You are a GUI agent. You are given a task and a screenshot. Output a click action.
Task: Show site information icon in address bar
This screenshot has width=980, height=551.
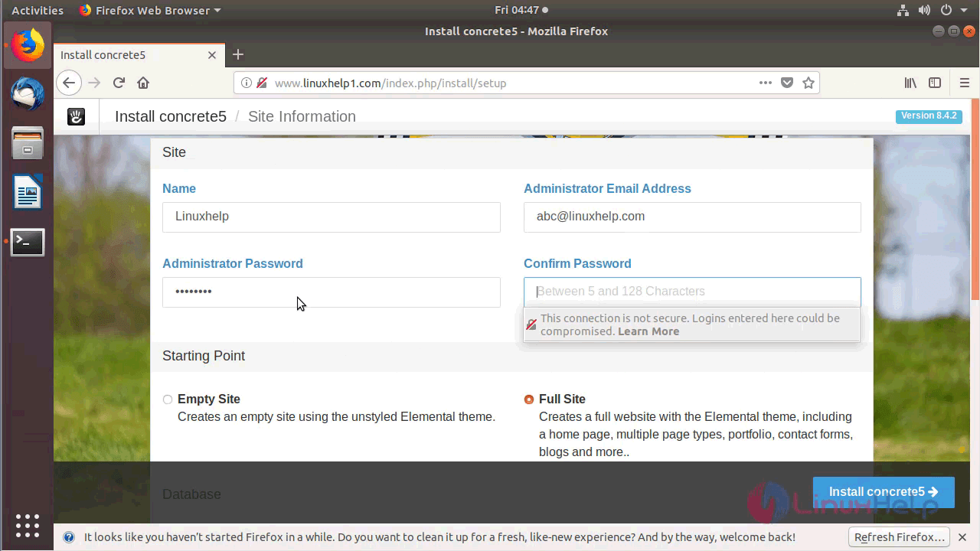247,83
